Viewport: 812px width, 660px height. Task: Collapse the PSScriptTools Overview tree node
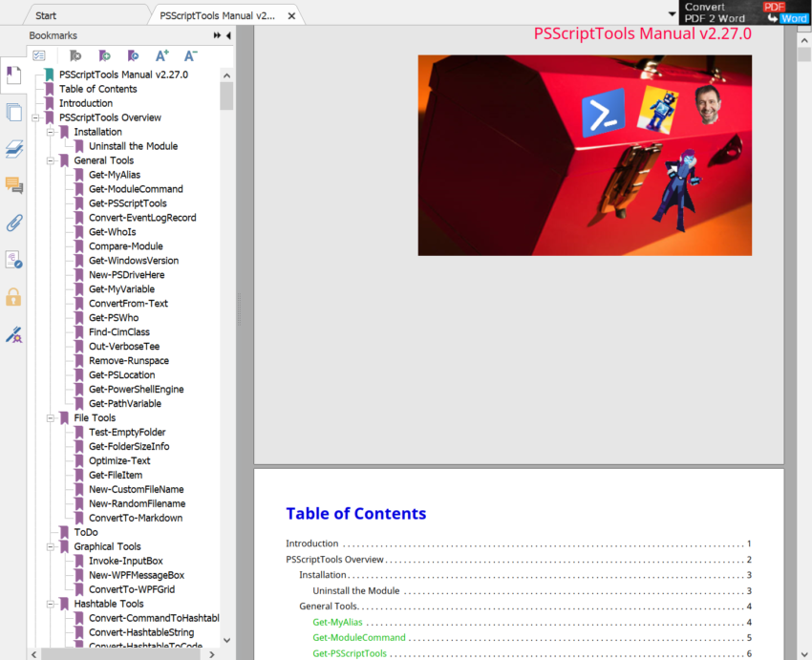(x=35, y=118)
